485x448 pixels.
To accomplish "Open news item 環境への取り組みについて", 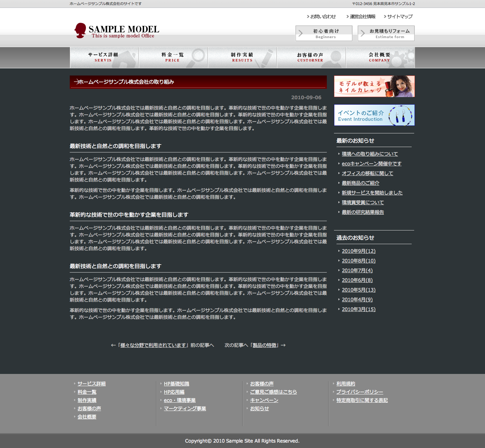I will pos(370,154).
